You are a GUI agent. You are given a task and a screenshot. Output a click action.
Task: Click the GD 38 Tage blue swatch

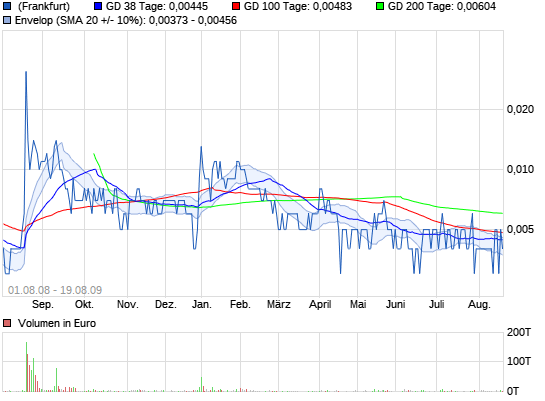tap(98, 6)
